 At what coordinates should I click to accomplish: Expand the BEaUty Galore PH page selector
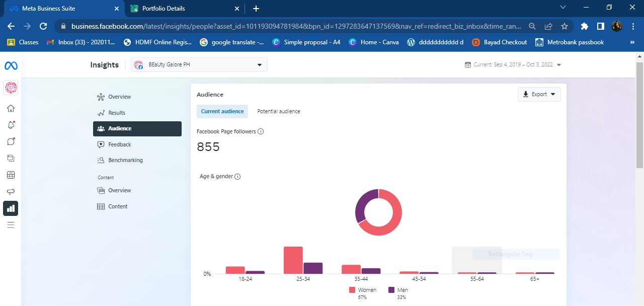199,65
